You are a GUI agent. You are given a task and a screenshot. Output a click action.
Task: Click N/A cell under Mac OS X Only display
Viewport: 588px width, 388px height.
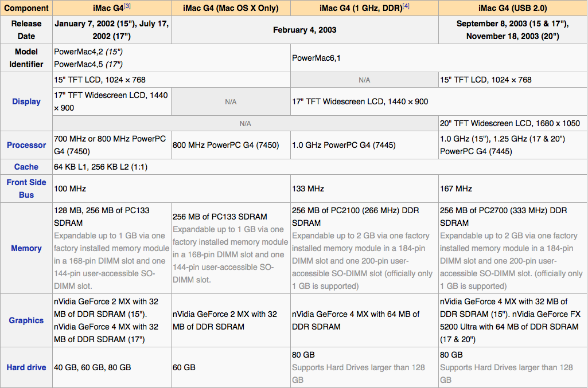(x=231, y=101)
